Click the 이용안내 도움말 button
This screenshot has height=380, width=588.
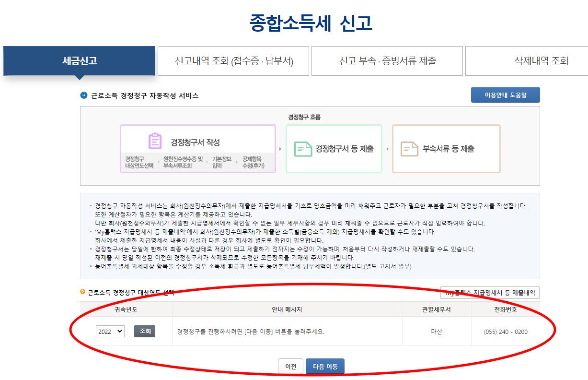(505, 95)
